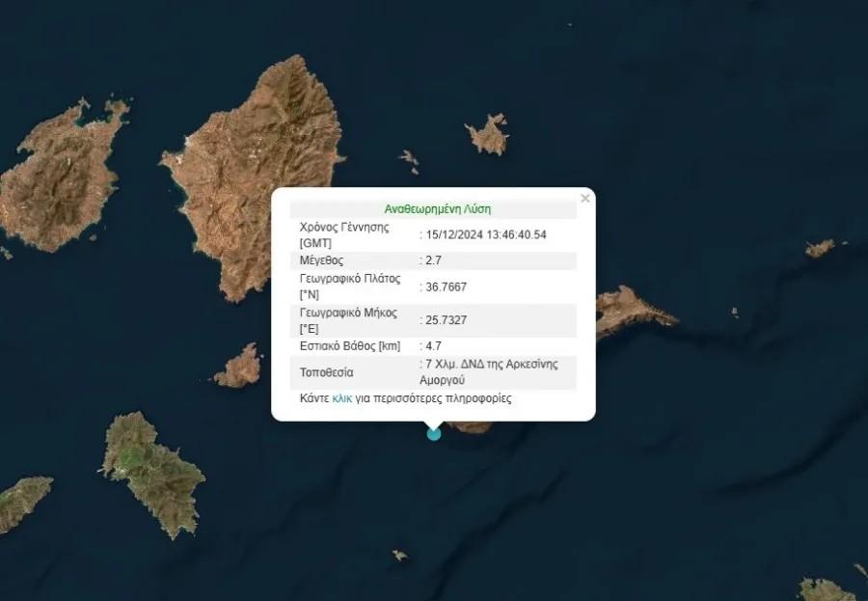Click the tiny islet at the far right edge

tap(818, 251)
